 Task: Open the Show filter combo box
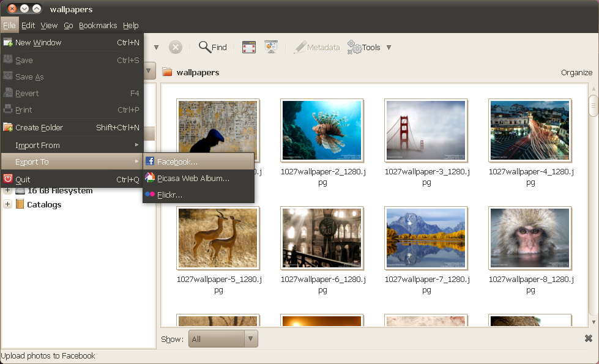point(223,339)
